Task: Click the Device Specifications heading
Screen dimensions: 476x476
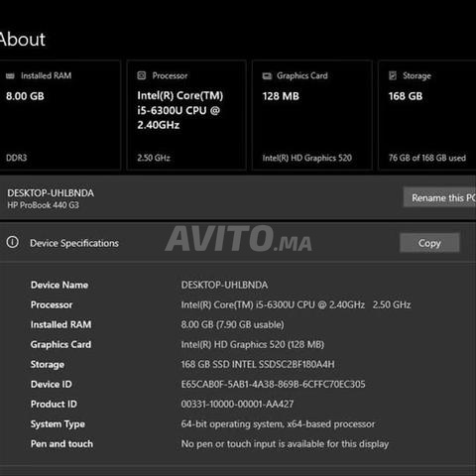Action: 74,243
